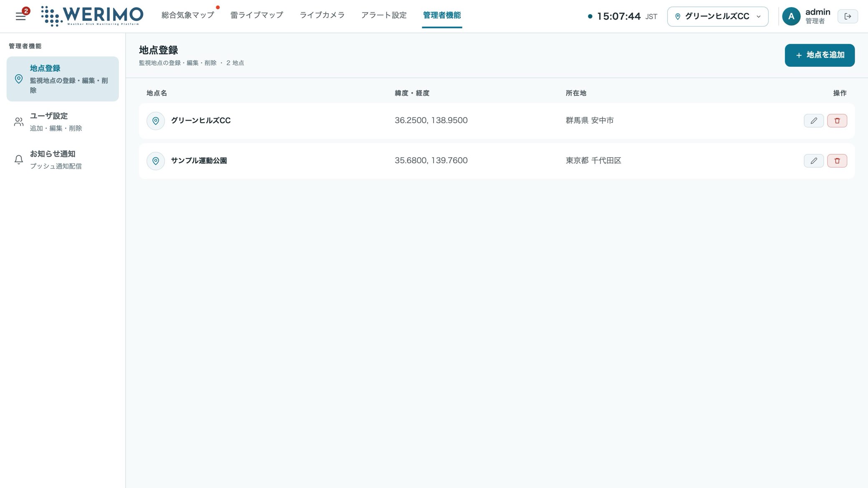The height and width of the screenshot is (488, 868).
Task: Click the 緯度・経度 column header
Action: tap(412, 93)
